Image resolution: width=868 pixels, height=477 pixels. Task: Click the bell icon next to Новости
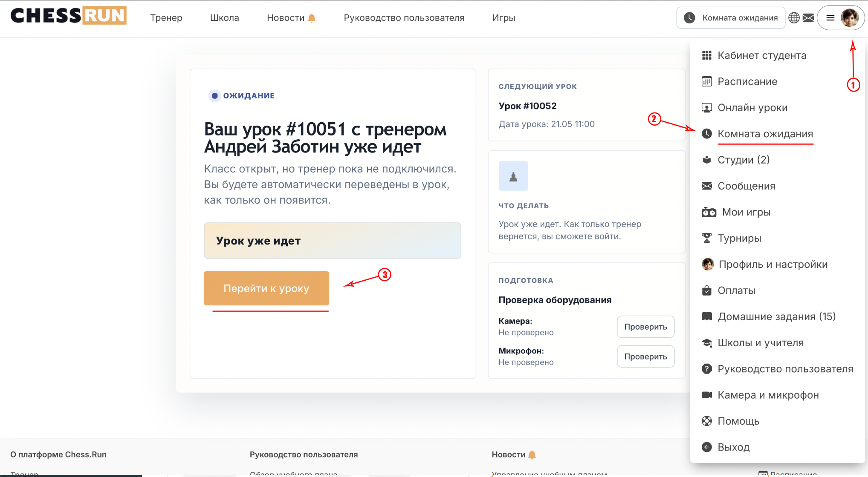tap(312, 18)
